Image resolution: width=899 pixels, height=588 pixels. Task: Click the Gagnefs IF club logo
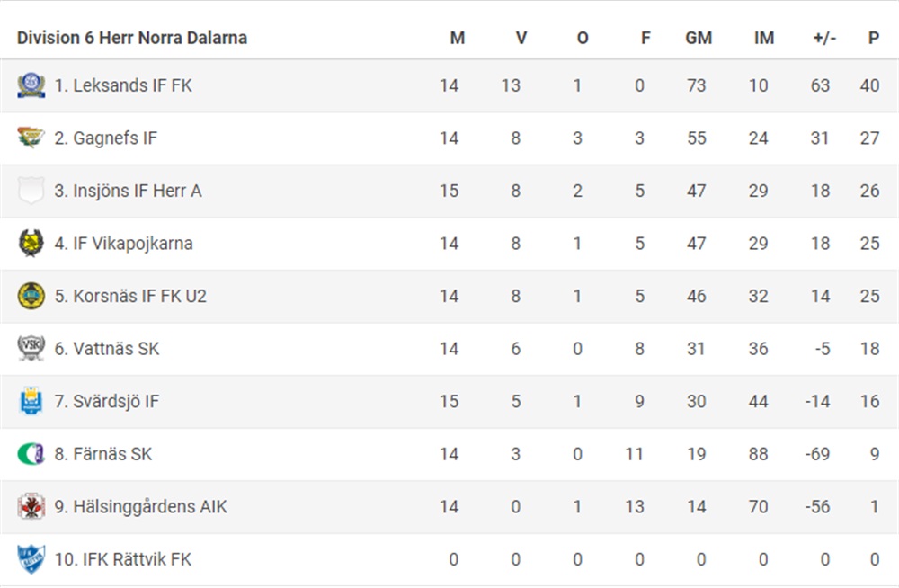(31, 138)
